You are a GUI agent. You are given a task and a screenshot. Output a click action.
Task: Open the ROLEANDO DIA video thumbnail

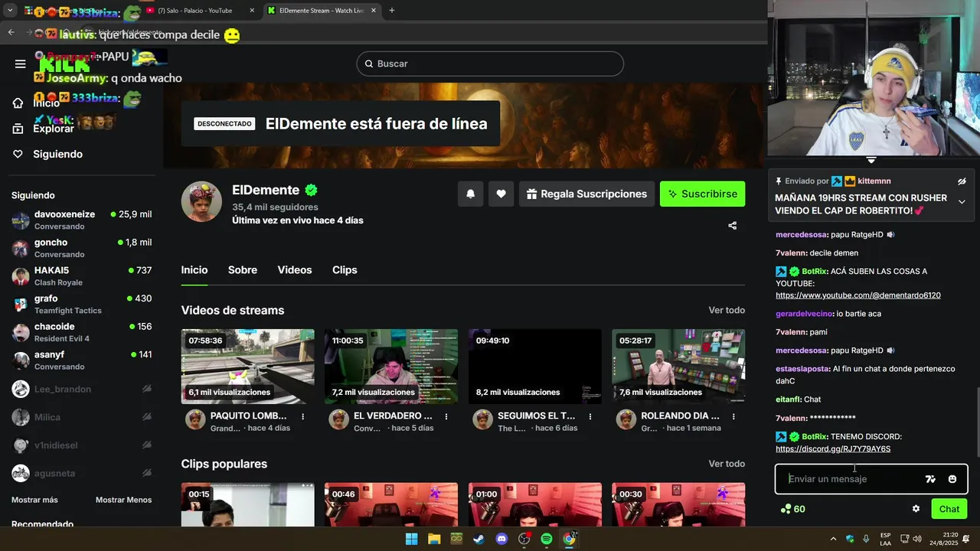click(678, 367)
